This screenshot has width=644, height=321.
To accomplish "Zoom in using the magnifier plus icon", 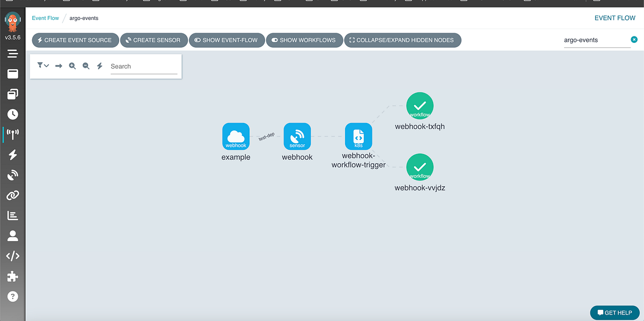I will [x=72, y=65].
